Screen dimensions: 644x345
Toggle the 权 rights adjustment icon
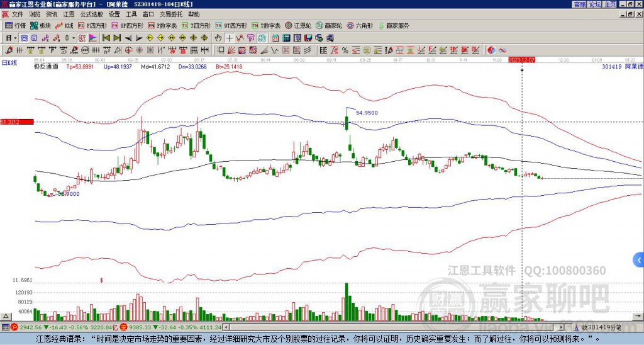82,38
